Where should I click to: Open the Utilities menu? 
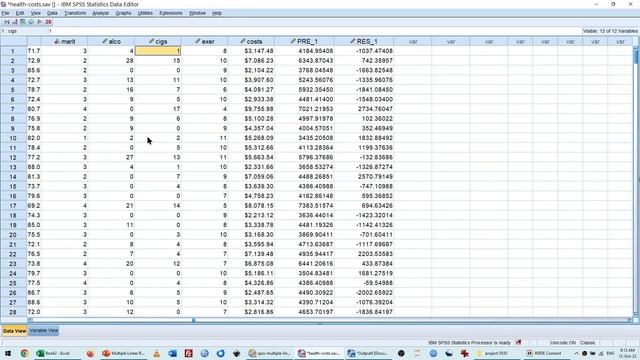pos(145,13)
